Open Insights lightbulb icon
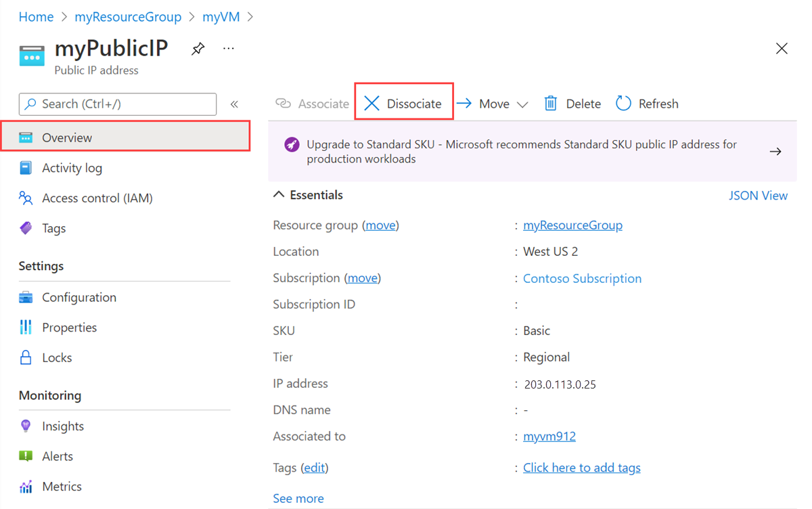812x509 pixels. tap(26, 426)
